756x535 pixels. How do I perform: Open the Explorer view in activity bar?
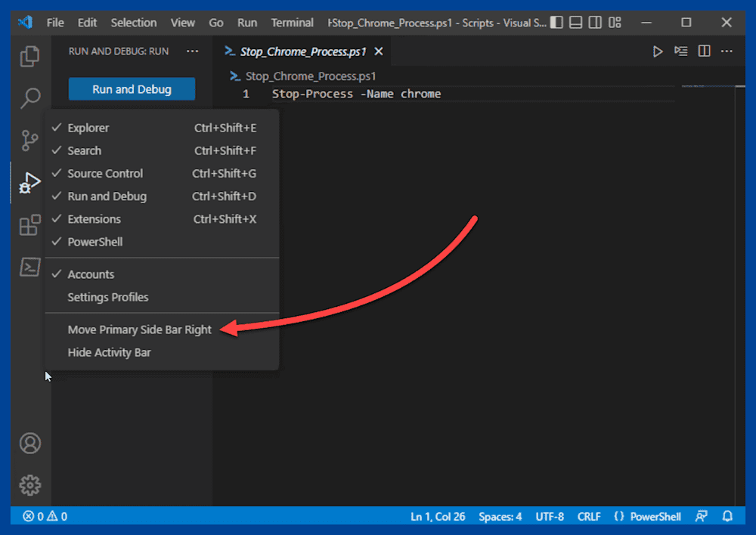tap(30, 57)
